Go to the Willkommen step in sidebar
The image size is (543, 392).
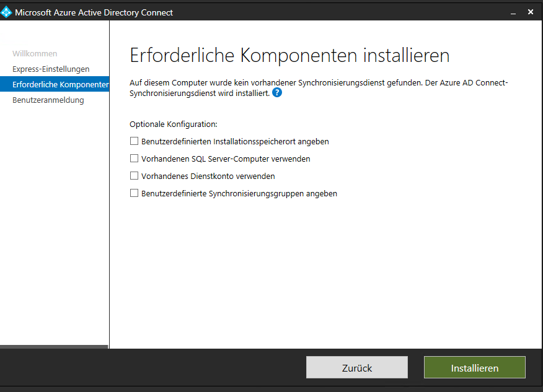coord(35,54)
